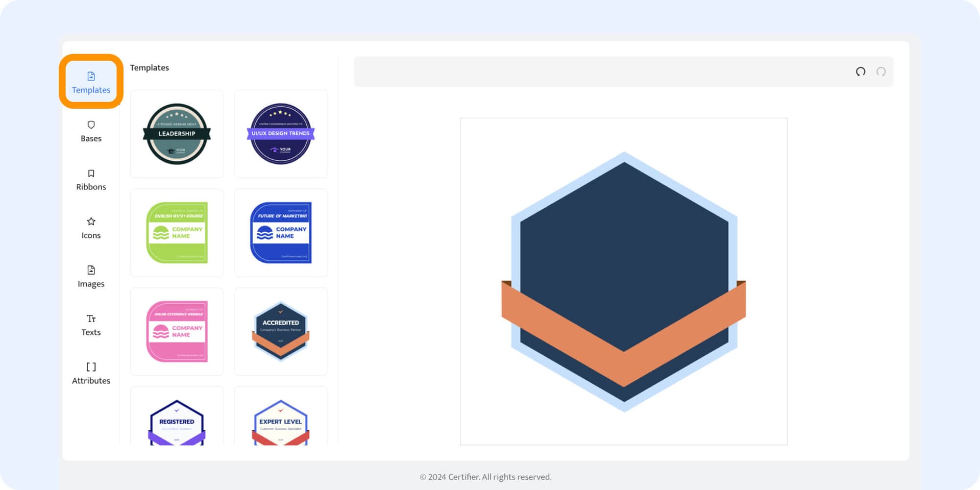Open the Texts panel
This screenshot has width=980, height=490.
[x=91, y=325]
